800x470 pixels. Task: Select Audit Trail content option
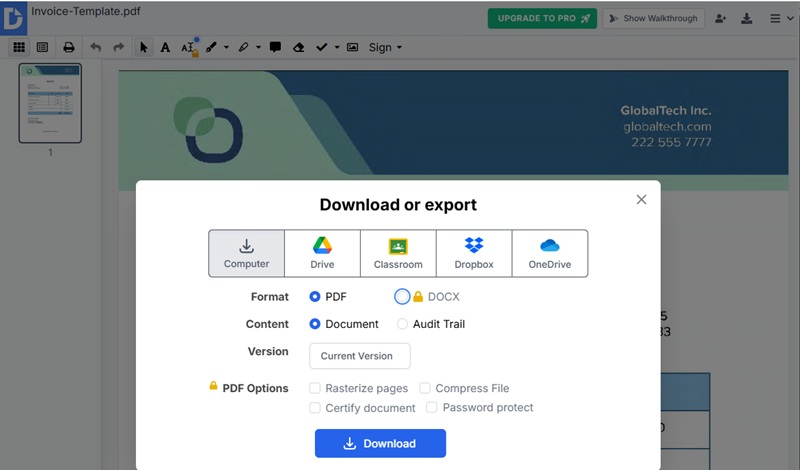coord(402,324)
